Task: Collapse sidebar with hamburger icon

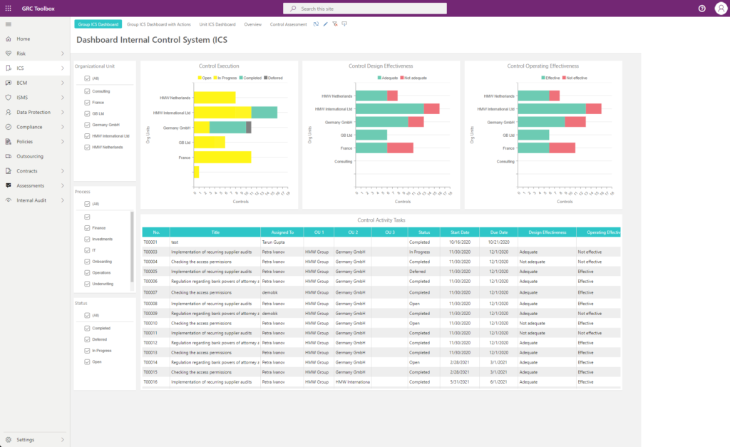Action: 8,24
